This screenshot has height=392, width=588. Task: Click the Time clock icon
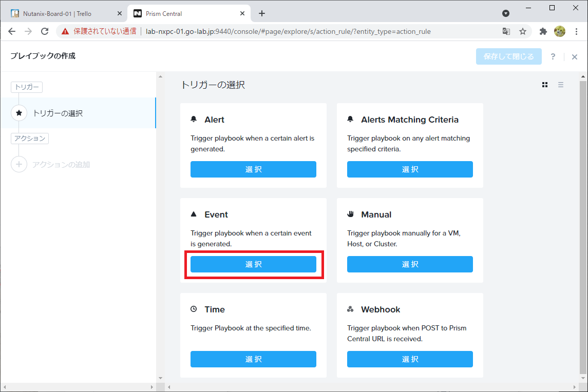coord(194,309)
